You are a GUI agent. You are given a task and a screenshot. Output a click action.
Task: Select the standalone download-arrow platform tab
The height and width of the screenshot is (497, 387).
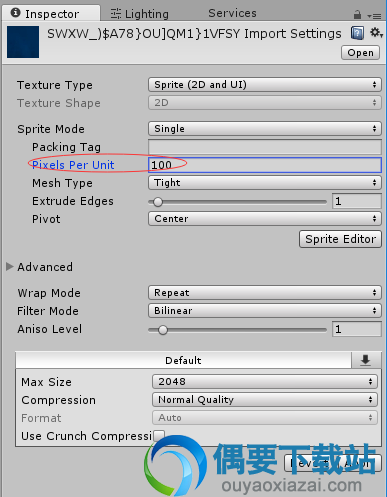[x=366, y=360]
